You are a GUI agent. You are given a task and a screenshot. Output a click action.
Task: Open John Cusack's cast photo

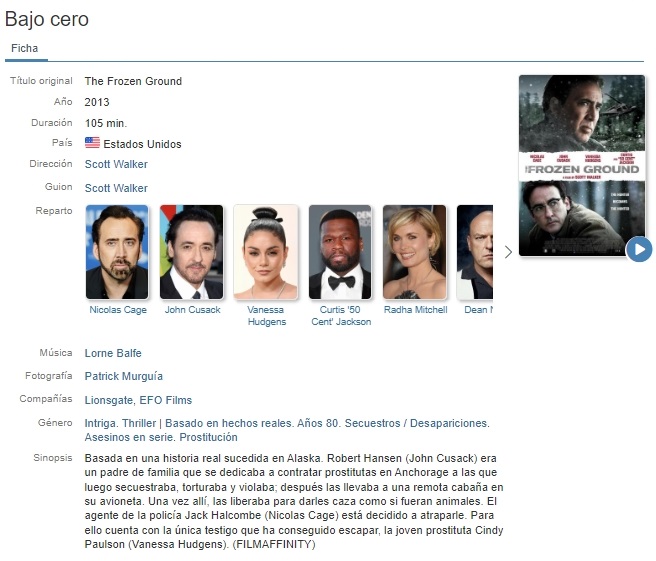[x=192, y=252]
